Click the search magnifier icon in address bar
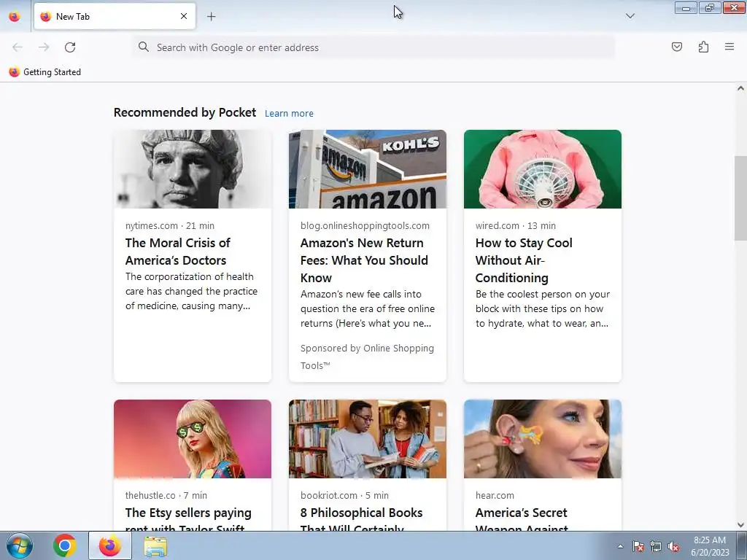 click(x=144, y=47)
